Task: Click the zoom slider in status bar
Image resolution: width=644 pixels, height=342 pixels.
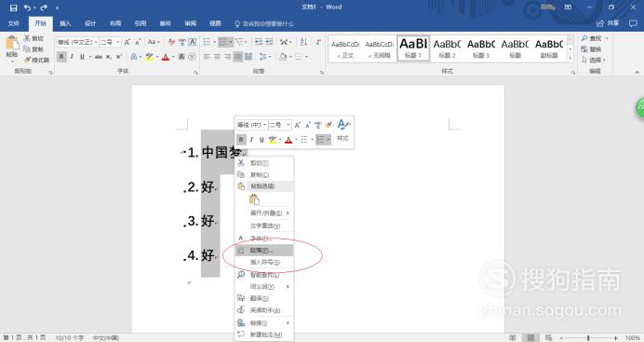Action: coord(588,337)
